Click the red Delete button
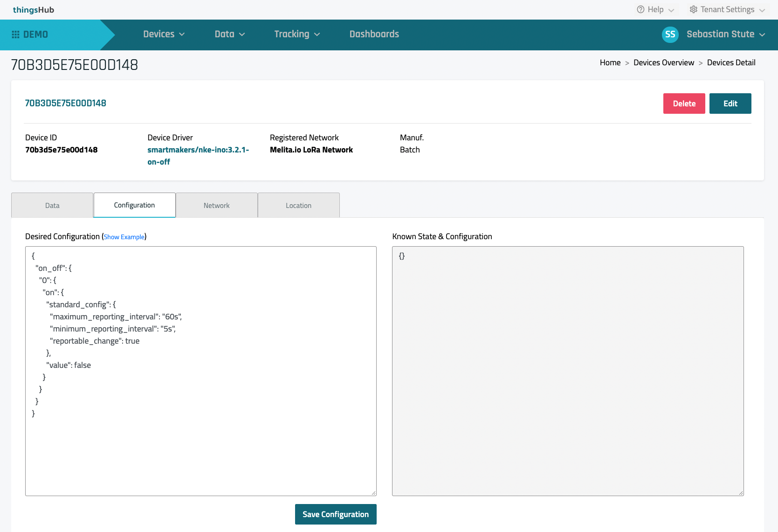This screenshot has height=532, width=778. coord(684,104)
